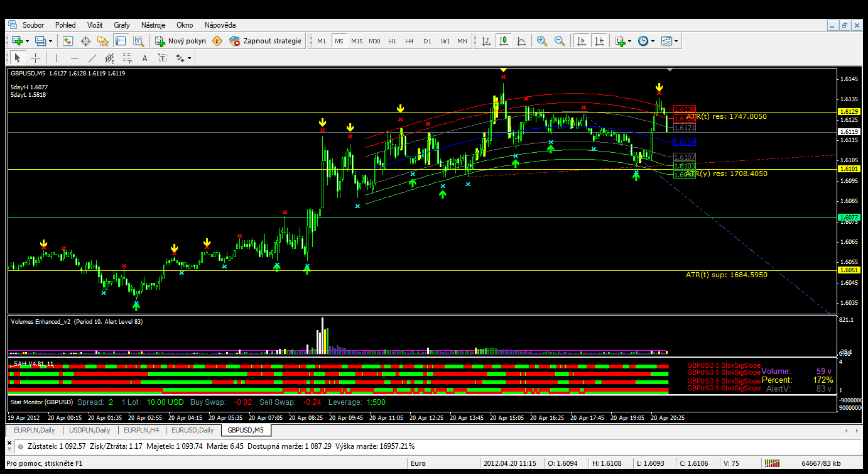Image resolution: width=868 pixels, height=474 pixels.
Task: Click the zoom in magnifier icon
Action: (x=541, y=41)
